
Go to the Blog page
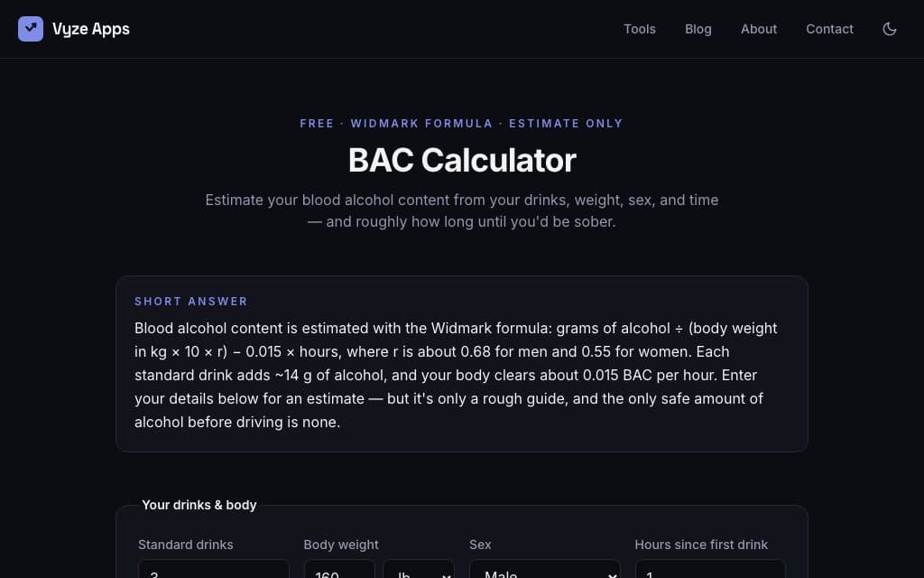coord(698,29)
